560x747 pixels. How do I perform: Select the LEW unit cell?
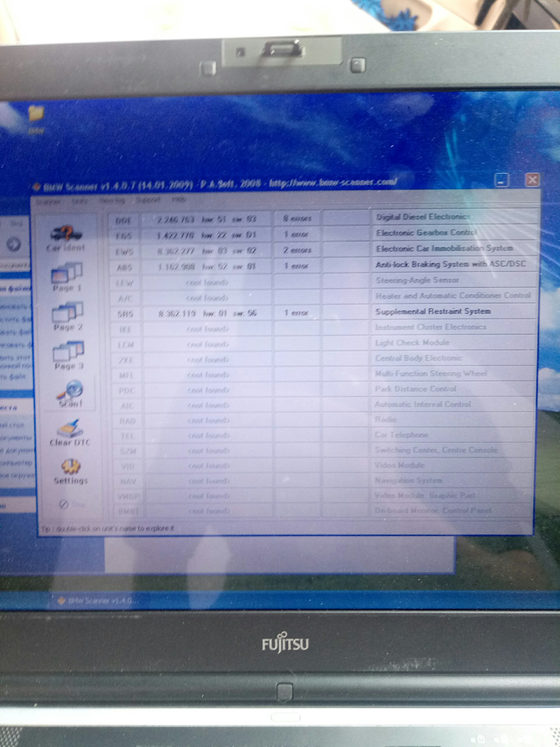[125, 283]
